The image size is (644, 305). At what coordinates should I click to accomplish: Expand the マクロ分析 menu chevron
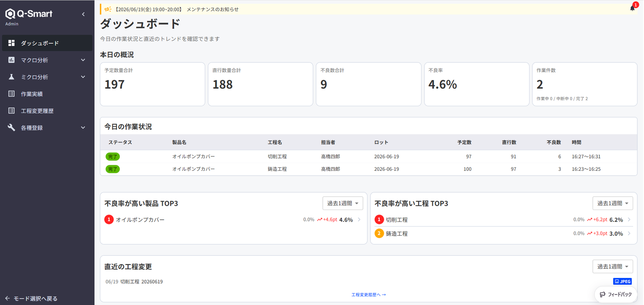(x=83, y=60)
